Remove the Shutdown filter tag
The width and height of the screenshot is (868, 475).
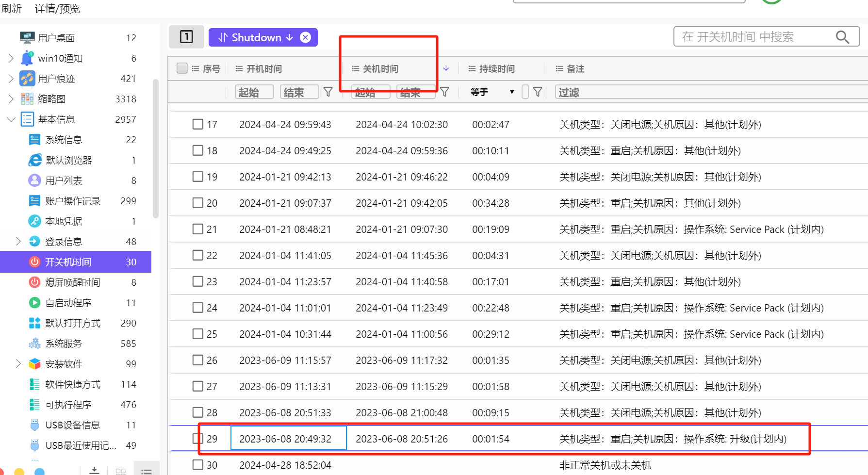[x=305, y=37]
